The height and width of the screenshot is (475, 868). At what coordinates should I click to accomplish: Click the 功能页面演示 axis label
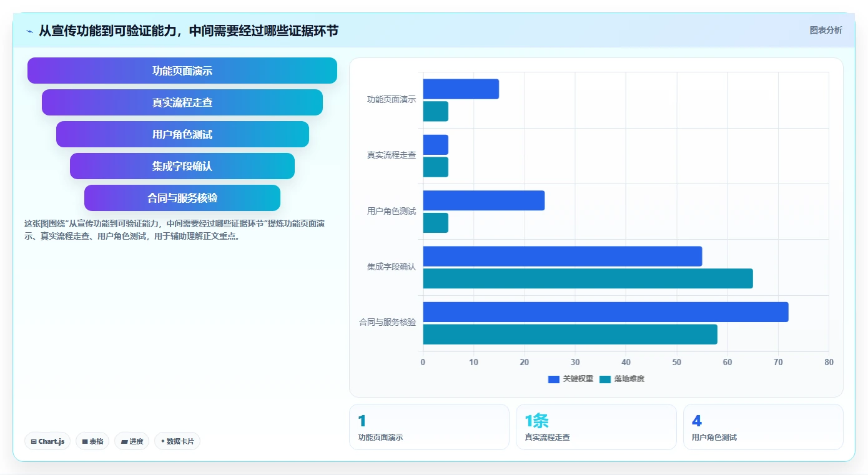coord(392,100)
